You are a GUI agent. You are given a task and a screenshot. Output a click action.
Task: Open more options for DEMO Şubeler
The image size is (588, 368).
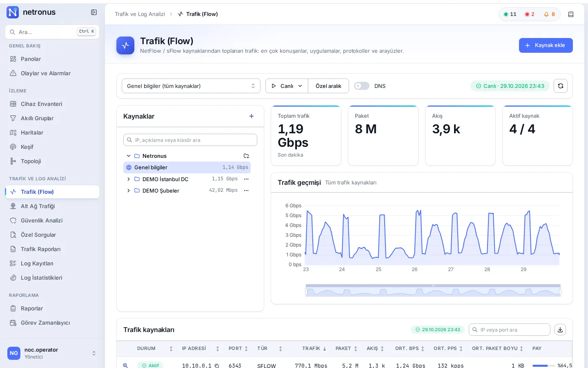pos(246,191)
